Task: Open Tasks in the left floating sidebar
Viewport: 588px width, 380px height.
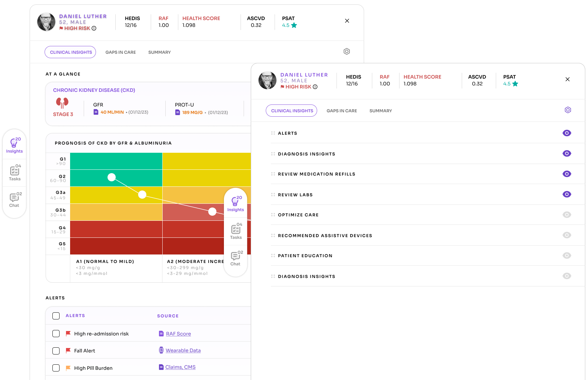Action: [15, 173]
